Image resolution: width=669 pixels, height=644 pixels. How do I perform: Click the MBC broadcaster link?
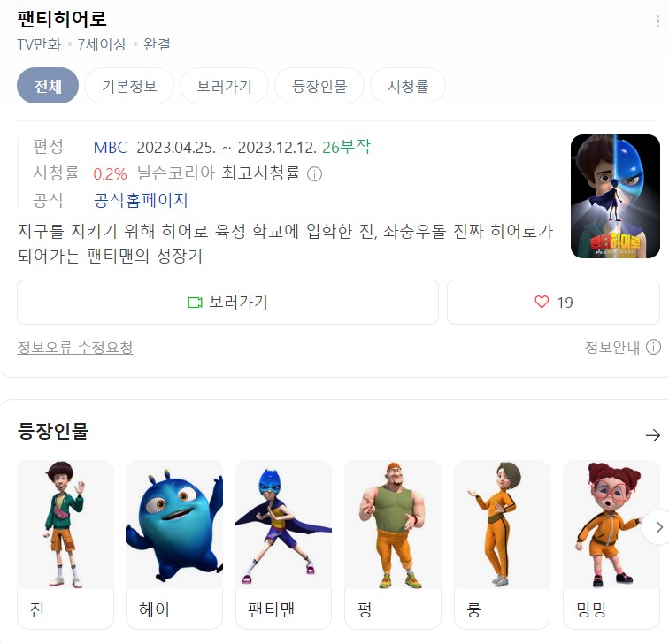[110, 148]
